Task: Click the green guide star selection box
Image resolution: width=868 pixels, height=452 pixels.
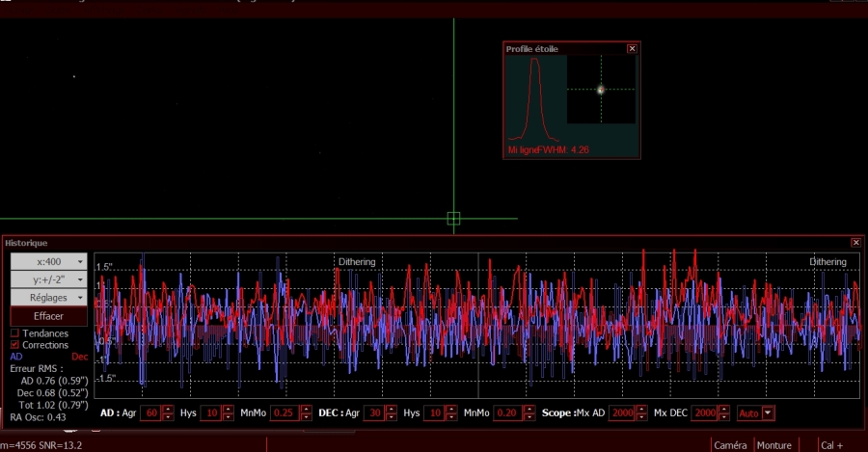Action: 453,220
